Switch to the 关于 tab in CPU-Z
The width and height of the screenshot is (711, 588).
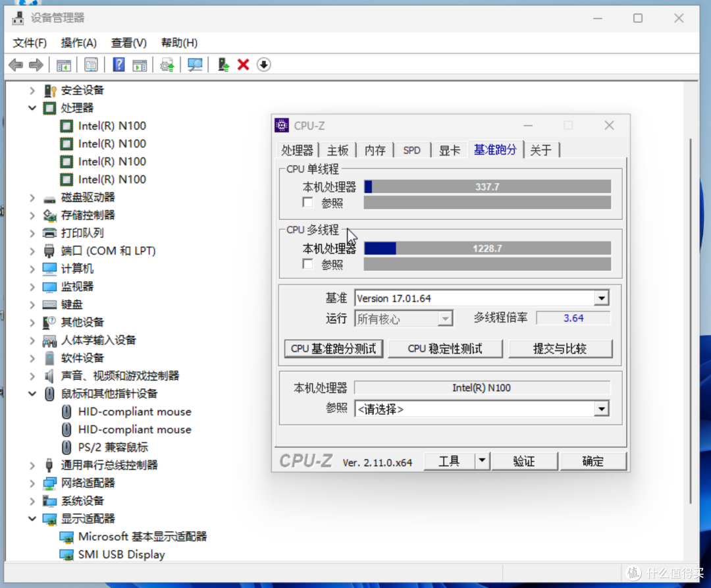point(541,151)
